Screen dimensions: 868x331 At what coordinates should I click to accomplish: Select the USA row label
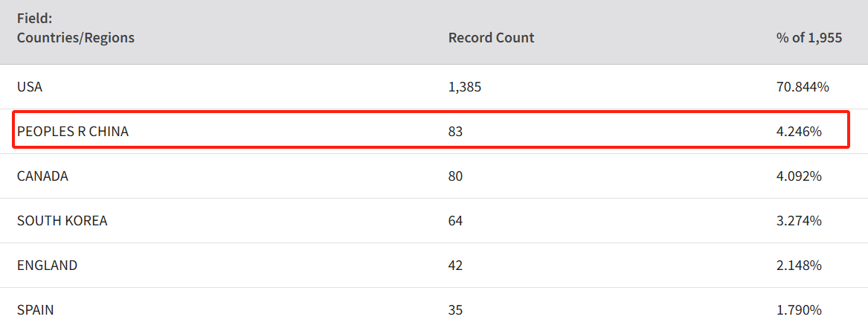coord(30,87)
